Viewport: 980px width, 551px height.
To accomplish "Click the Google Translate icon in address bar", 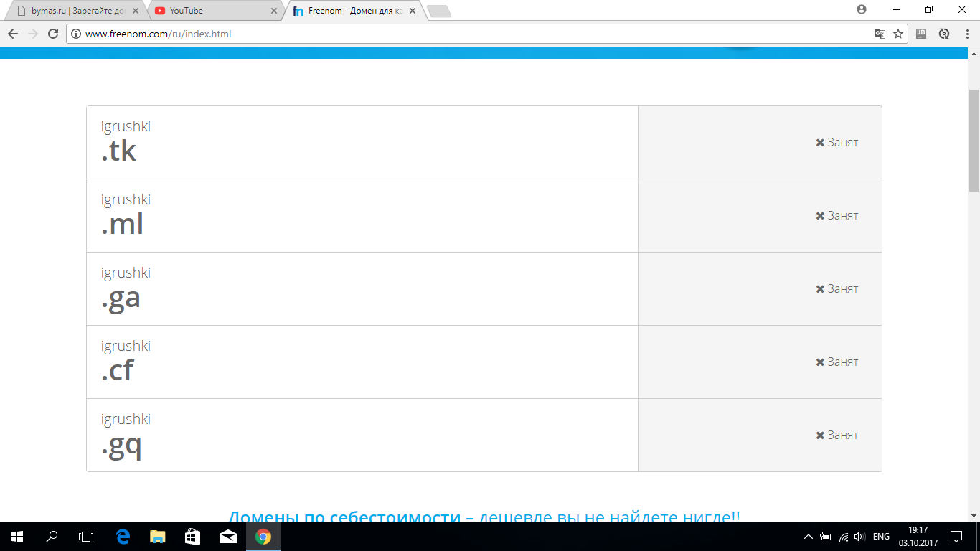I will point(880,34).
